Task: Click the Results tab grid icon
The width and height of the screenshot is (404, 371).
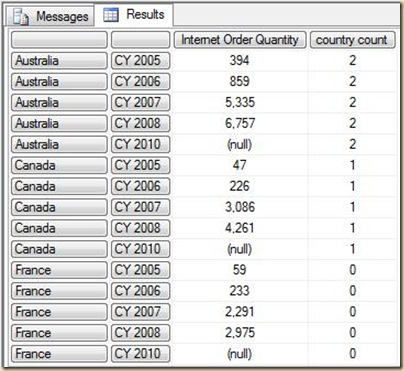Action: tap(111, 15)
